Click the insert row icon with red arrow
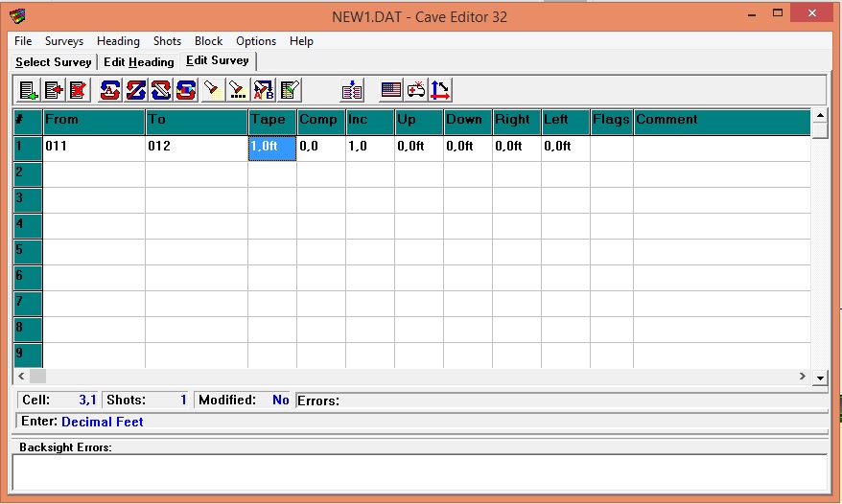 (54, 91)
